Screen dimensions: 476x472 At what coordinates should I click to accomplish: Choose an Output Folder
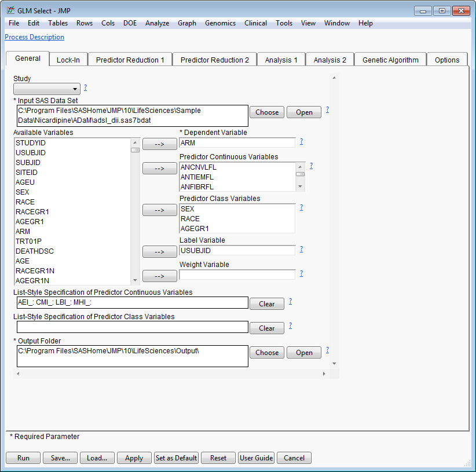coord(267,353)
